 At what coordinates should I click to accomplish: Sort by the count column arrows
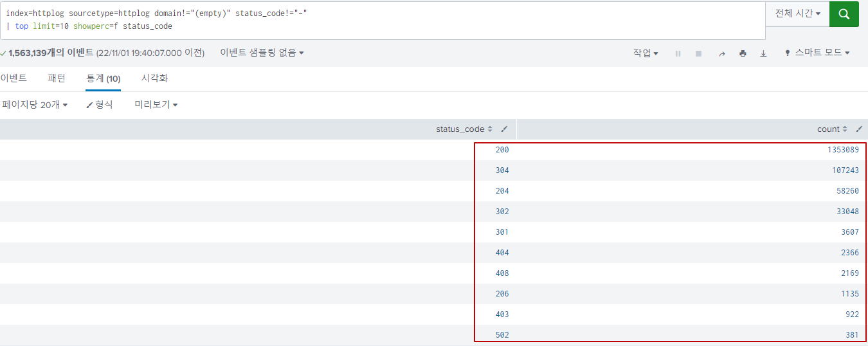click(845, 129)
